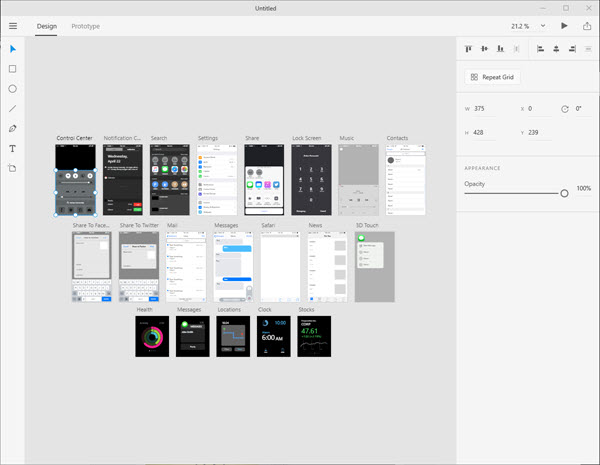
Task: Select the Share artboard title
Action: pyautogui.click(x=252, y=138)
